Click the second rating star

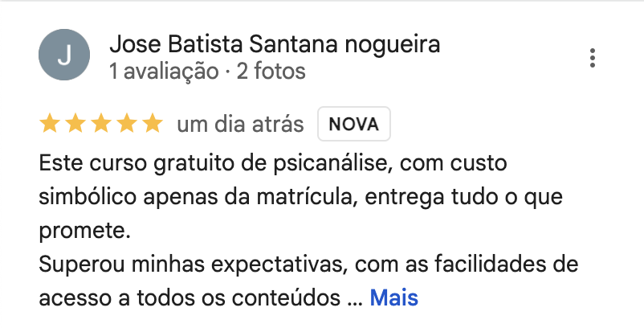click(x=75, y=124)
